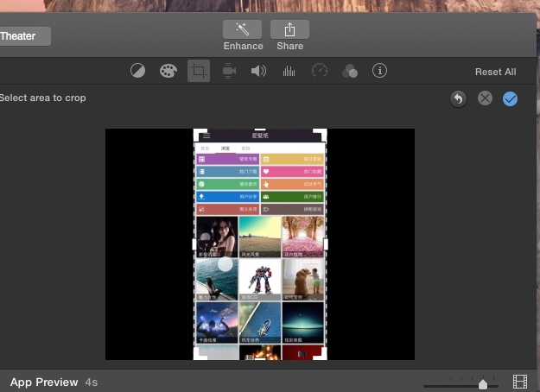Select the Cropping tool
This screenshot has width=540, height=392.
[199, 71]
